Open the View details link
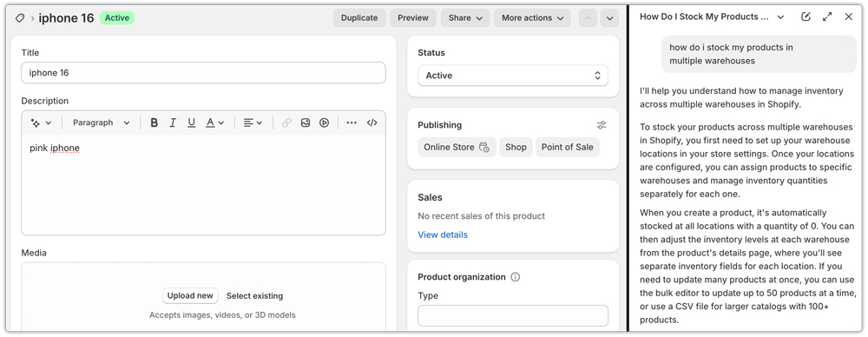 443,235
